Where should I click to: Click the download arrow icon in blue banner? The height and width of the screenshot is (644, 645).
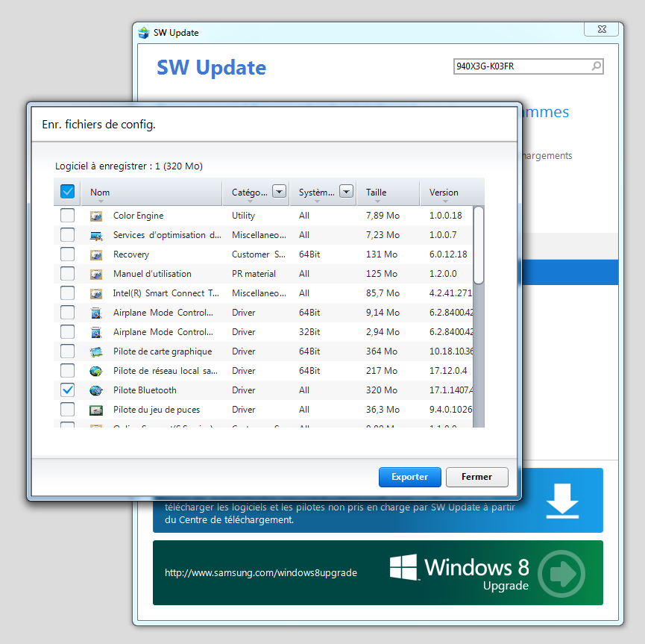[562, 500]
